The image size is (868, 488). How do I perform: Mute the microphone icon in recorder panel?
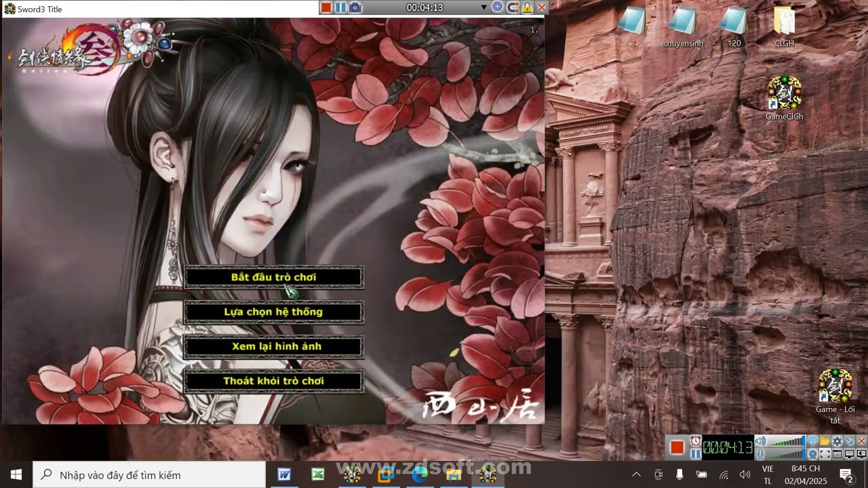tap(760, 453)
